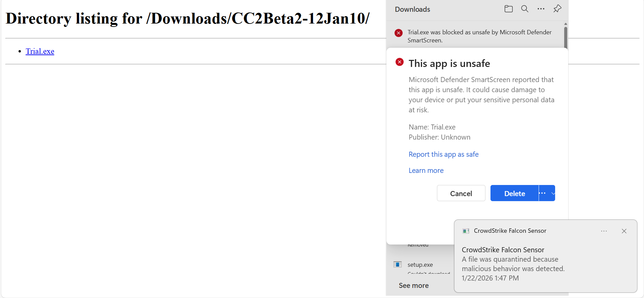This screenshot has height=298, width=644.
Task: Click the Trial.exe link in directory listing
Action: tap(40, 51)
